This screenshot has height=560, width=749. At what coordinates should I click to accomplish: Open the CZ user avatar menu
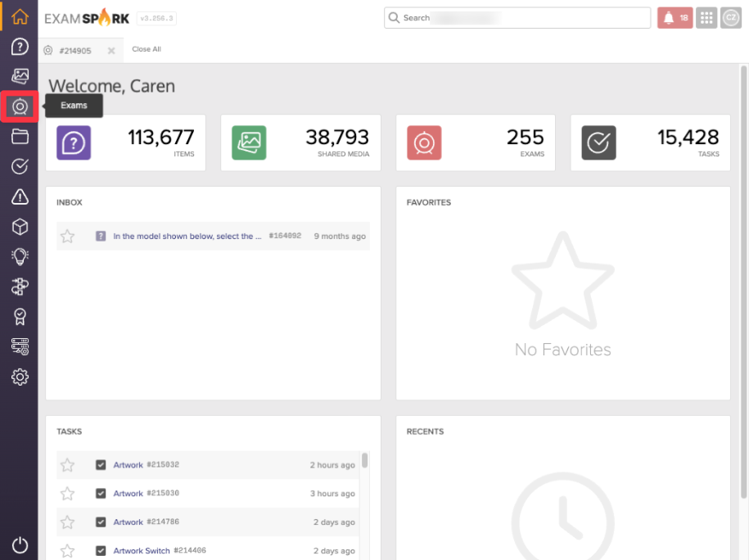[731, 18]
